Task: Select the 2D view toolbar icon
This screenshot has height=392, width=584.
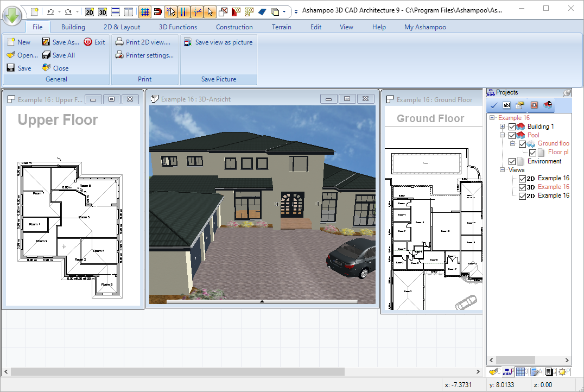Action: pyautogui.click(x=90, y=11)
